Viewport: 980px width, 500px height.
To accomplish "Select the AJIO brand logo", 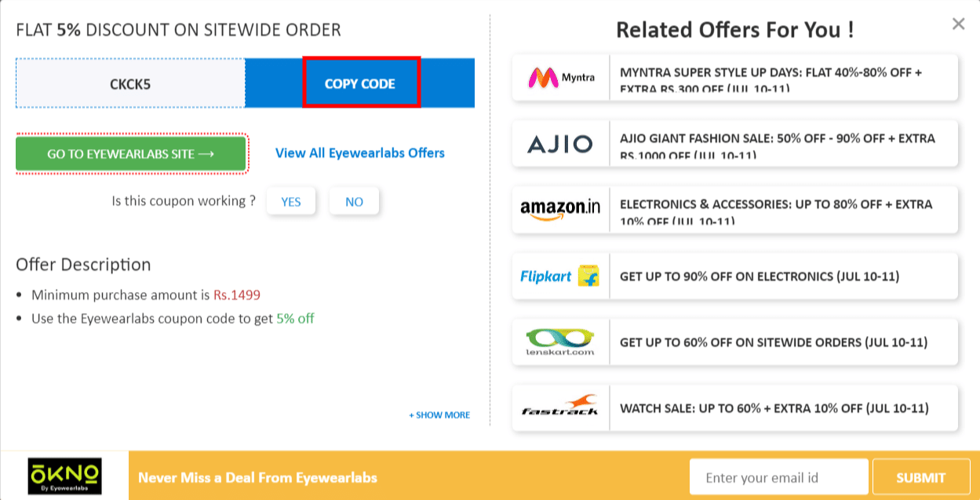I will tap(560, 143).
